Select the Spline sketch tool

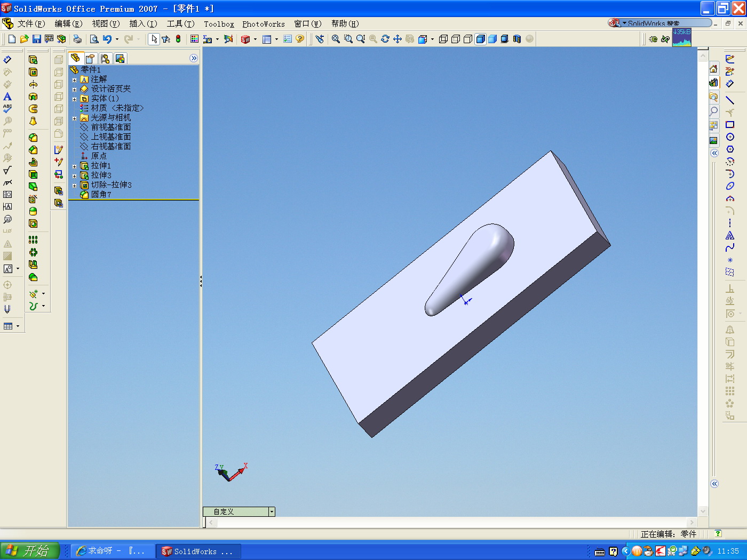[x=730, y=247]
